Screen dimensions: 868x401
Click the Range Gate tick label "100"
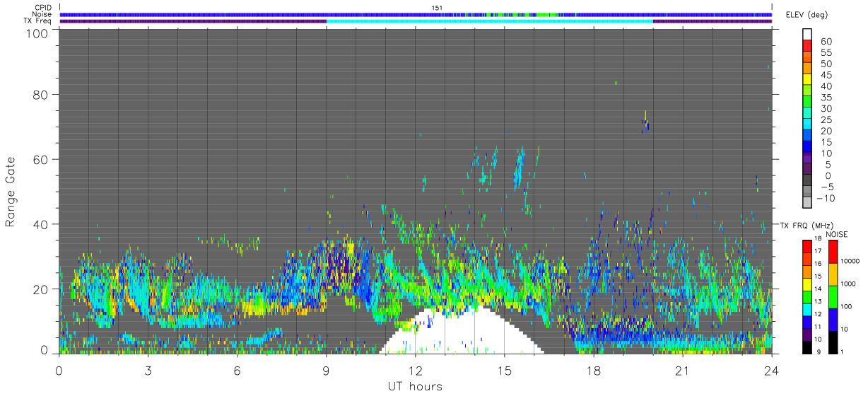(x=38, y=33)
